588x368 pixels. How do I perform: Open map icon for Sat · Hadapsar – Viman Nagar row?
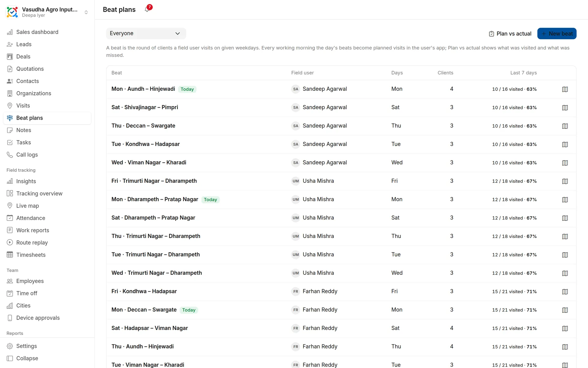coord(565,328)
